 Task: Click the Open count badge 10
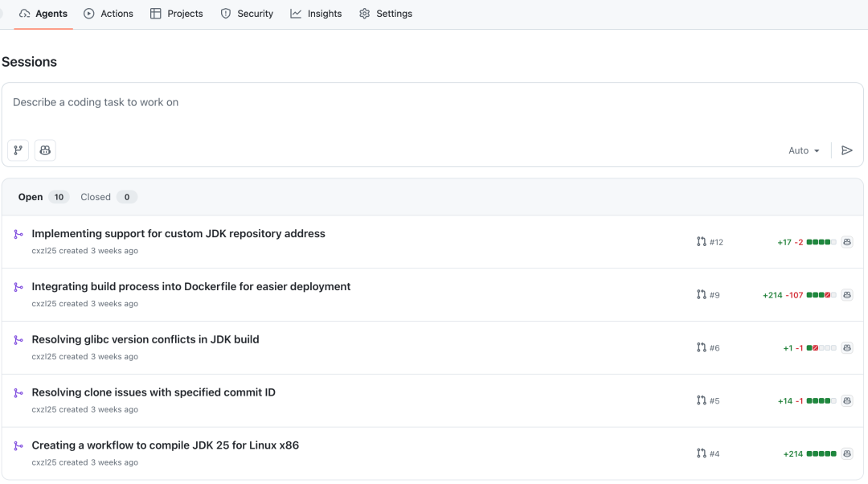click(x=59, y=197)
